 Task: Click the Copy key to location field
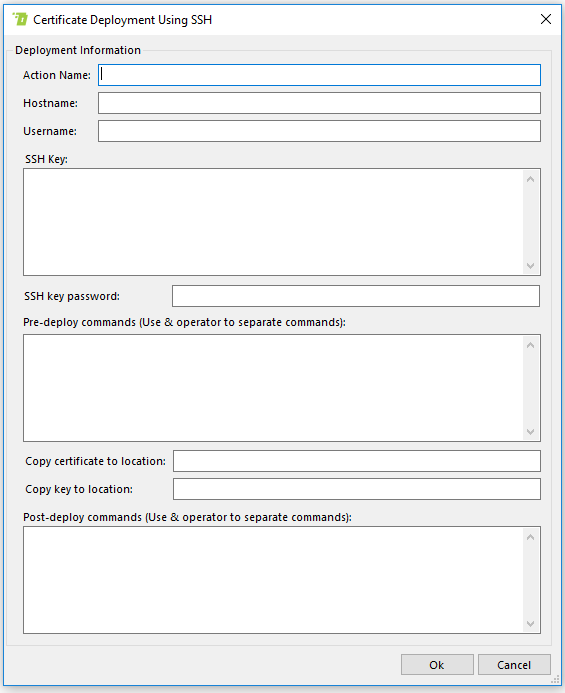point(357,489)
